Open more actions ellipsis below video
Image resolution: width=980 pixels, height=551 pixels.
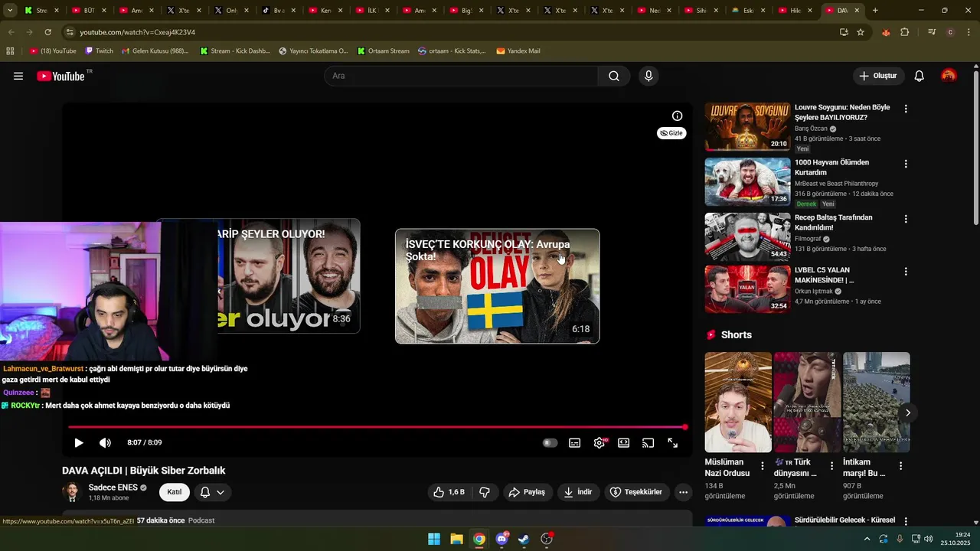coord(684,492)
